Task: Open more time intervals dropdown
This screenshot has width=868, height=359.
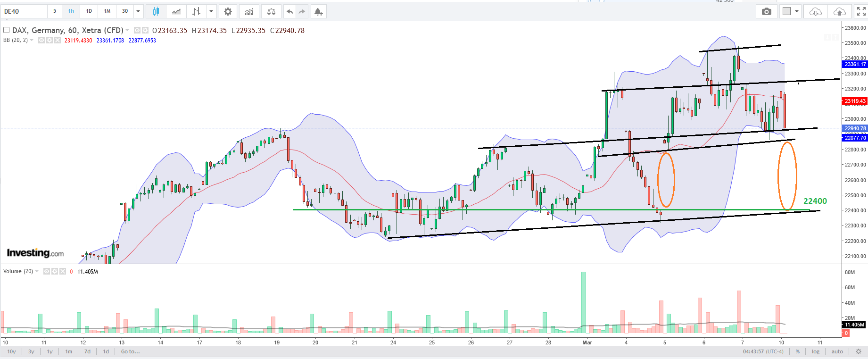Action: click(138, 11)
